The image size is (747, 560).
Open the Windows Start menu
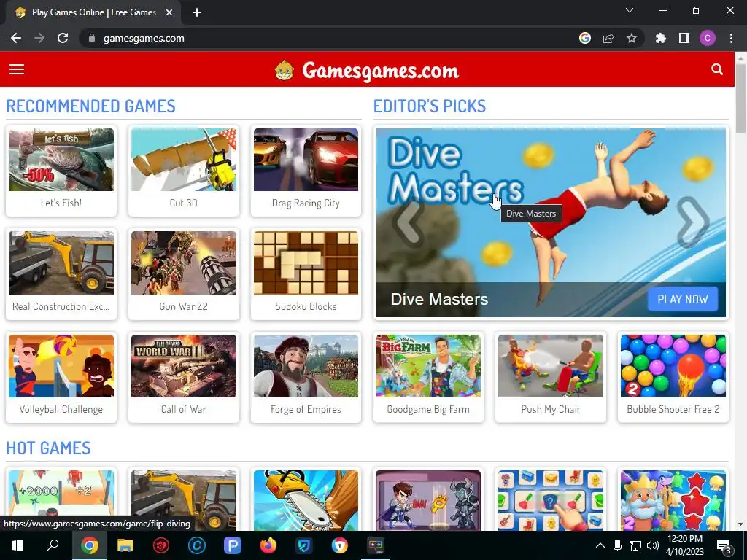[x=18, y=545]
